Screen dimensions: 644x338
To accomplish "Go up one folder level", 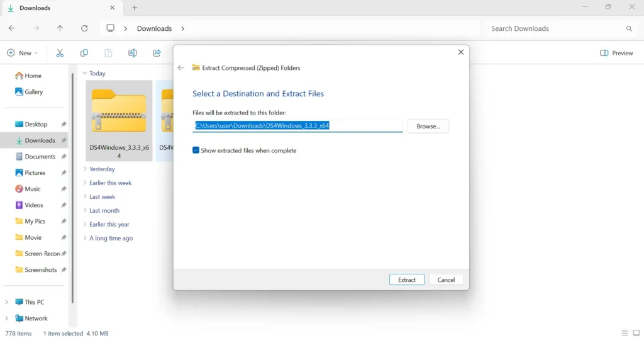I will (x=60, y=28).
